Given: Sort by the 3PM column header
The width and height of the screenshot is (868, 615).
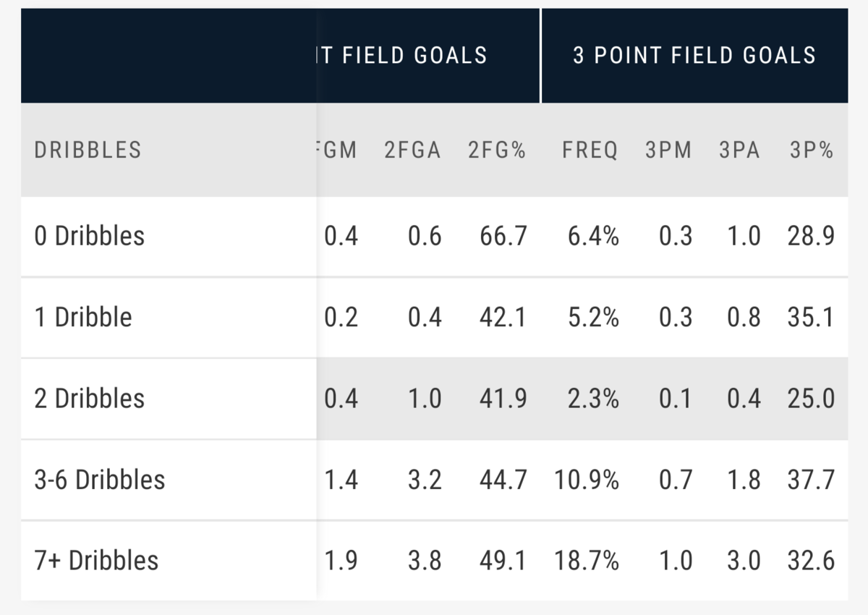Looking at the screenshot, I should tap(668, 150).
